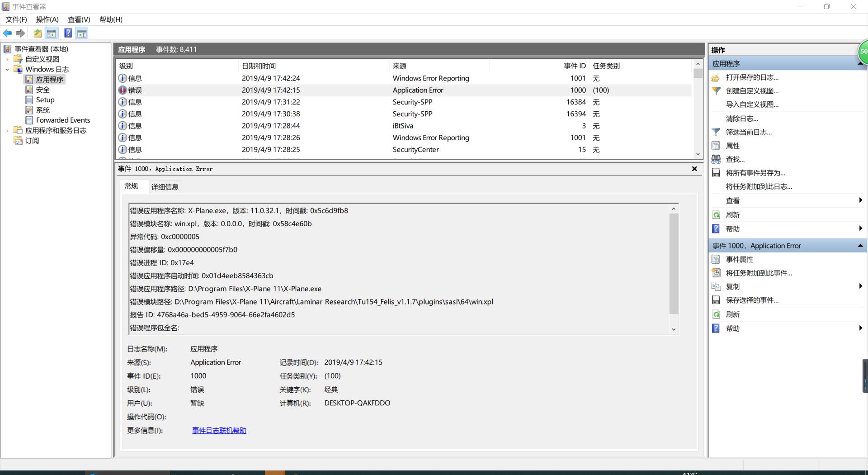
Task: Expand 自定义视图 tree node
Action: 7,59
